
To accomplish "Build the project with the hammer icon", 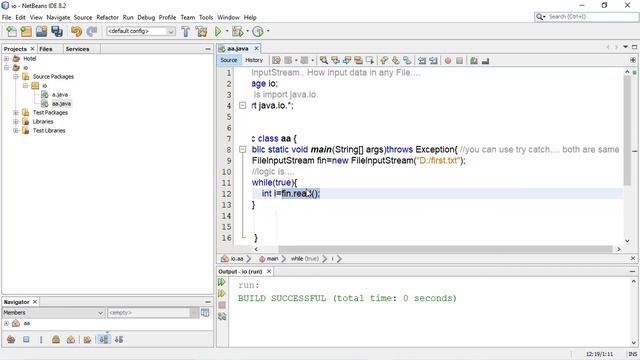I will point(185,31).
